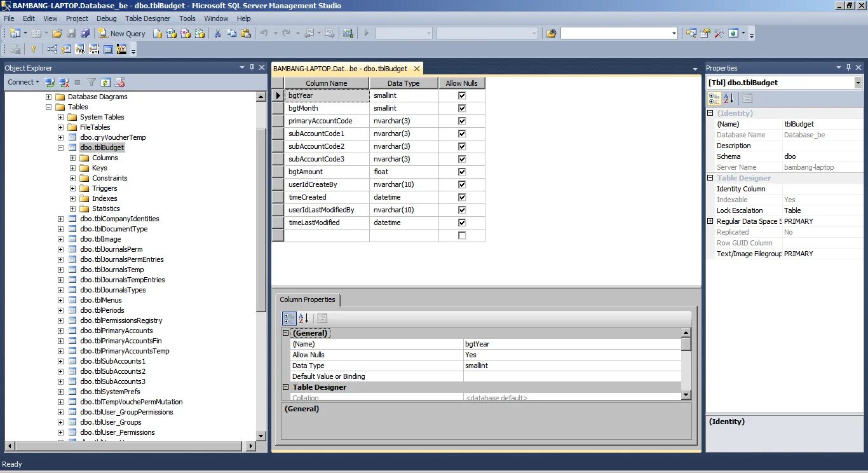Click the bgtAmount column name cell
868x473 pixels.
[x=327, y=172]
